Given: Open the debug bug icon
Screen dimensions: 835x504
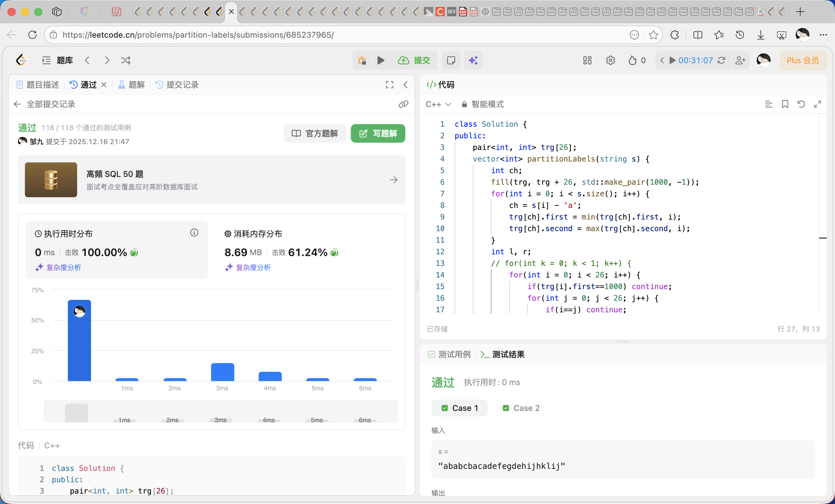Looking at the screenshot, I should click(362, 60).
